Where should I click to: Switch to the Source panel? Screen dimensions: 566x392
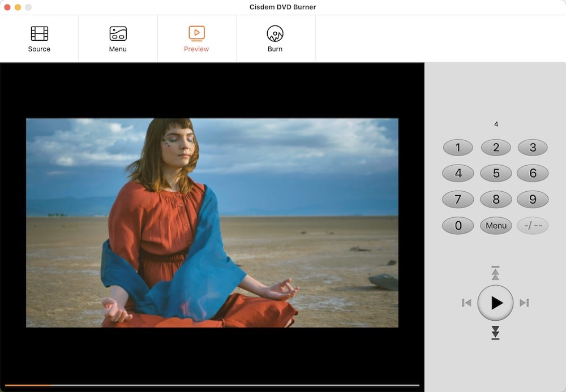38,38
